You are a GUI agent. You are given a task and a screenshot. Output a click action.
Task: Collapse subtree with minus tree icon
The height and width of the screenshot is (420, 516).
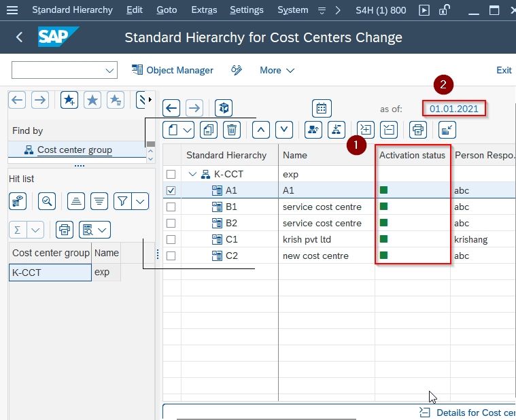coord(389,130)
